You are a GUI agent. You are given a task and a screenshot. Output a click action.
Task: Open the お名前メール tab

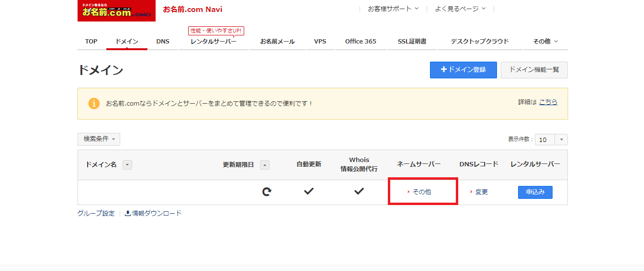(278, 42)
